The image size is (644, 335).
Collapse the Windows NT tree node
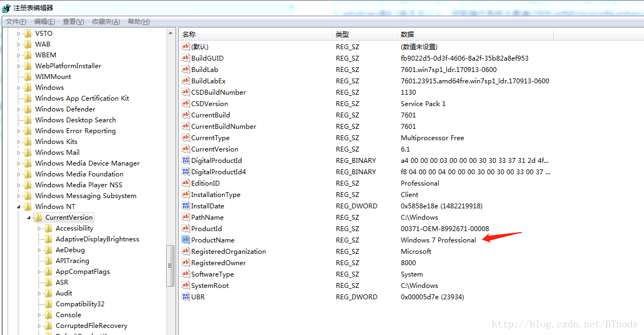[18, 207]
